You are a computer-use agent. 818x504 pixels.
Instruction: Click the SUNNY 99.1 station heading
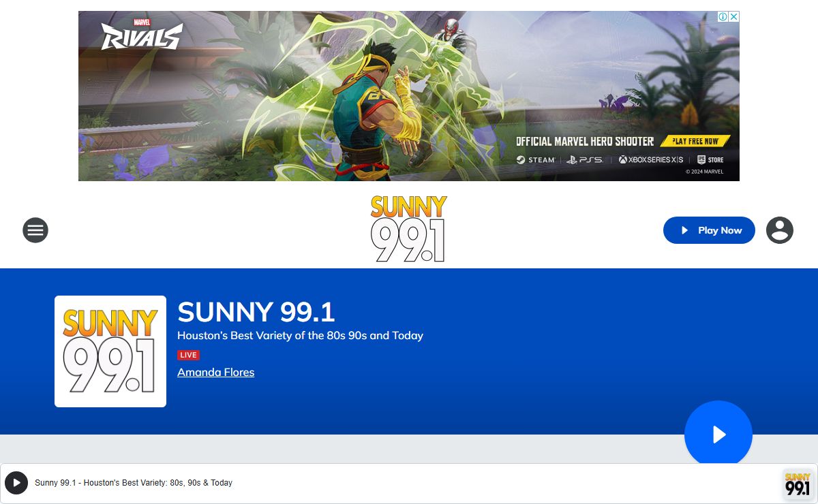pos(256,312)
